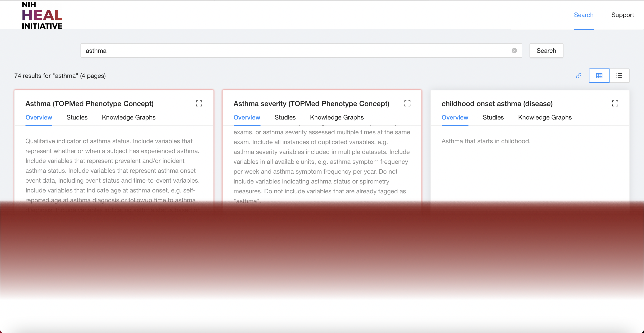Click the Search button
Screen dimensions: 644x333
[x=546, y=51]
